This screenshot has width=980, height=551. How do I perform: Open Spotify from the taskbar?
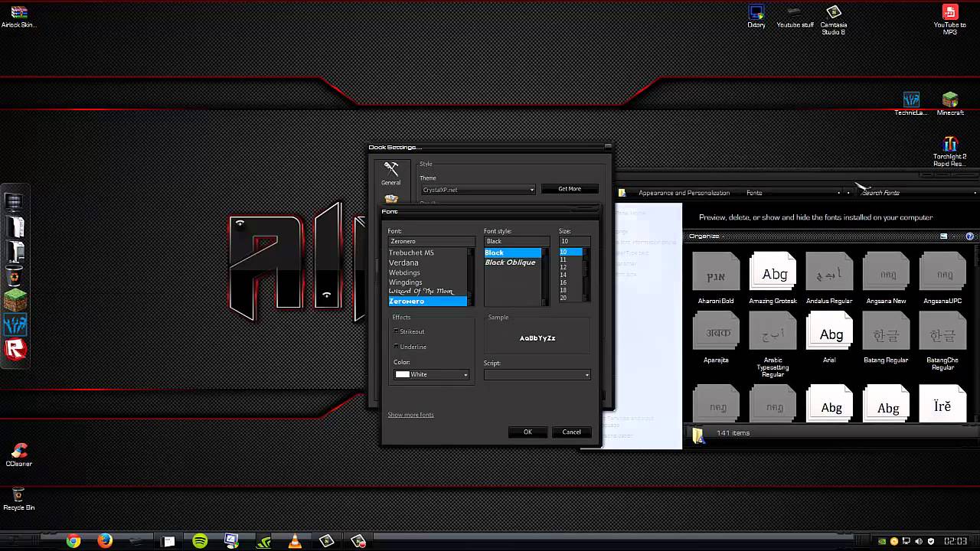point(200,541)
